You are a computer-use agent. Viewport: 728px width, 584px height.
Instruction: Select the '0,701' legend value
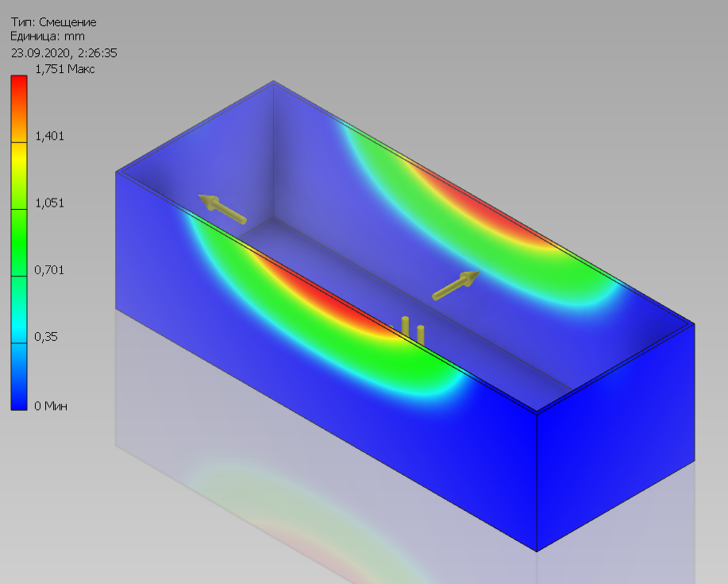(49, 270)
